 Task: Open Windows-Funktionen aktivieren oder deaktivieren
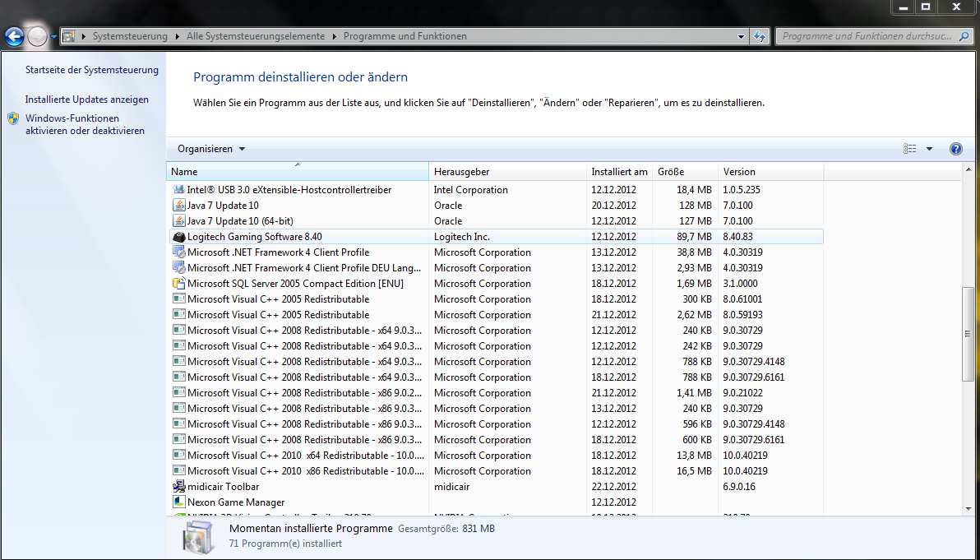(x=85, y=124)
